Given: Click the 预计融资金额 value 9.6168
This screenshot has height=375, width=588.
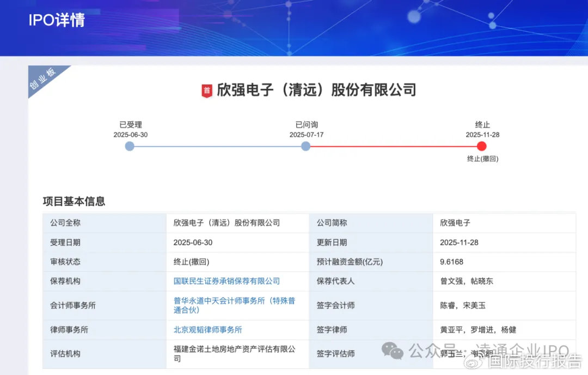Looking at the screenshot, I should tap(451, 262).
